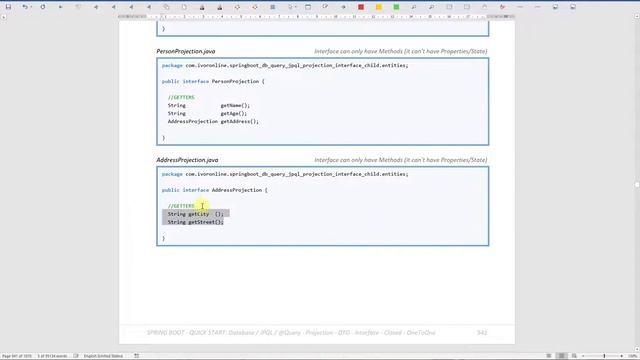Click the 'public interface AddressProjection {' line

pos(215,190)
